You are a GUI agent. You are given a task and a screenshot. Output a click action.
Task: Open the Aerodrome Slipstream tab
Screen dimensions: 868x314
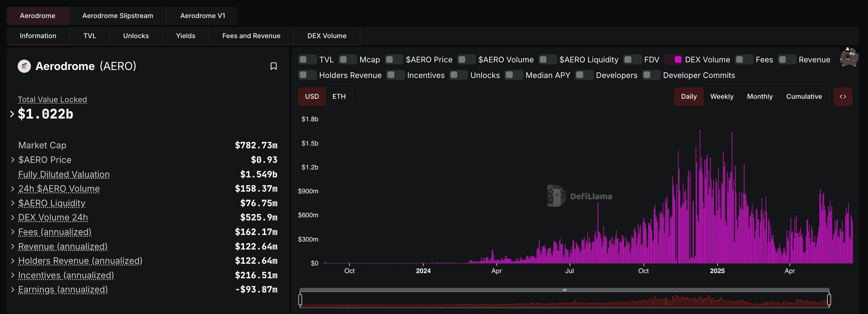pos(118,16)
